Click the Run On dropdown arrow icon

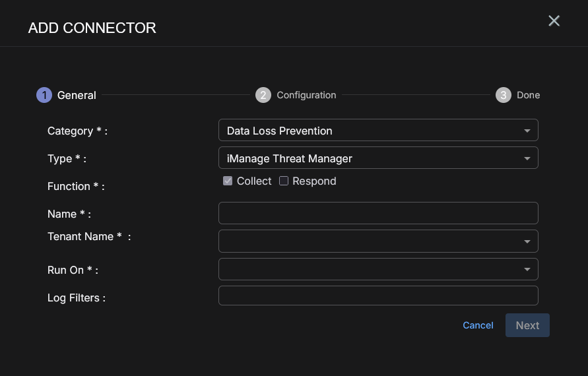[x=527, y=269]
